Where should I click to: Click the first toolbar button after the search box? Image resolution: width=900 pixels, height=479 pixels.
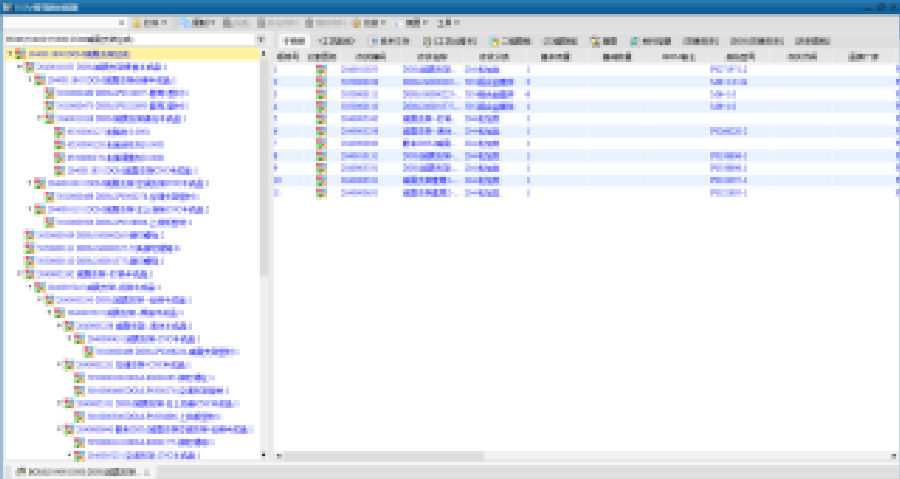point(148,22)
